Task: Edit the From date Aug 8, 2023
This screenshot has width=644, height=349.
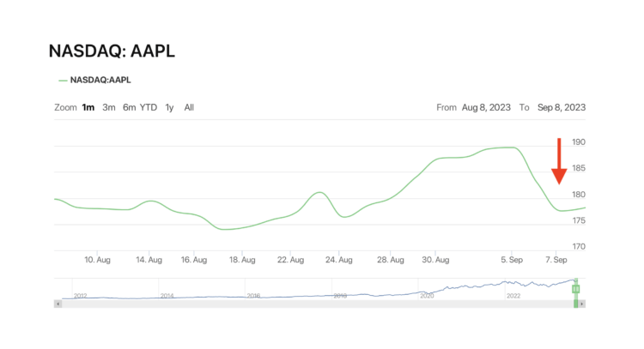Action: click(486, 107)
